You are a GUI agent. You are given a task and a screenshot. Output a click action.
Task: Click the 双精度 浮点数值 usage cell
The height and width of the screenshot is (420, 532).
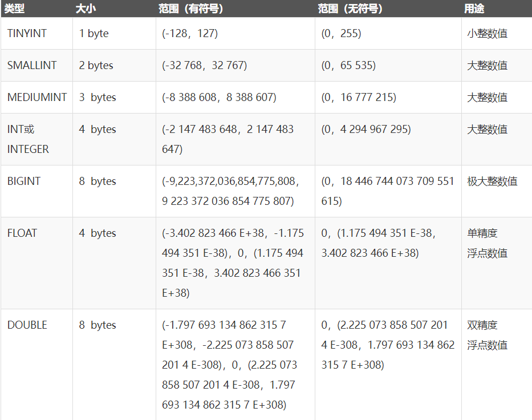point(487,335)
